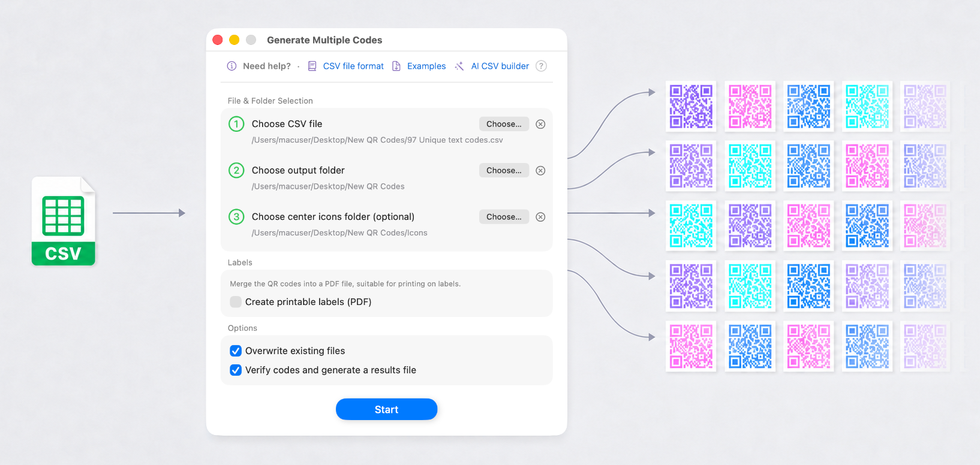The image size is (980, 465).
Task: Click the Examples download document icon
Action: (396, 66)
